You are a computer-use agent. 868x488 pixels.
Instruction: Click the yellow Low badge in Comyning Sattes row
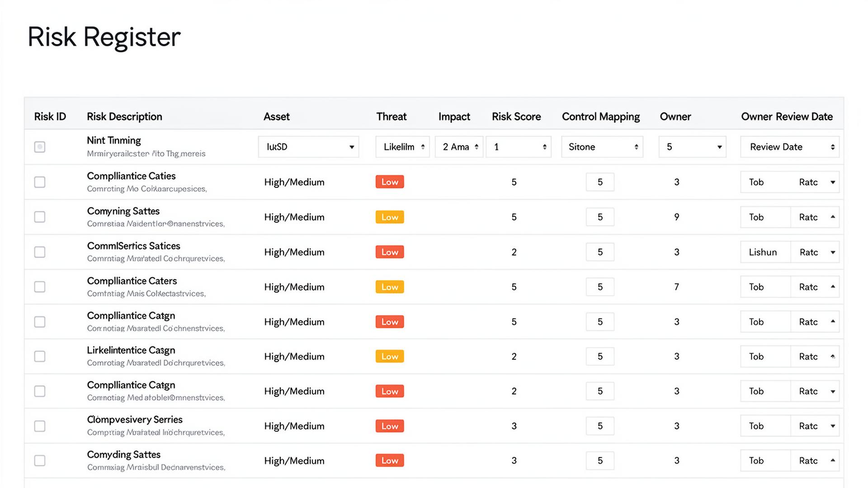(390, 217)
